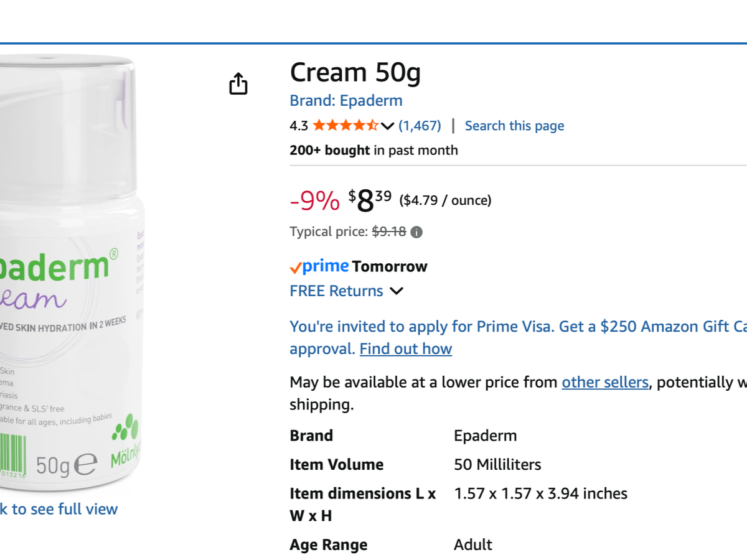Click the struck-through $9.18 typical price

tap(389, 232)
